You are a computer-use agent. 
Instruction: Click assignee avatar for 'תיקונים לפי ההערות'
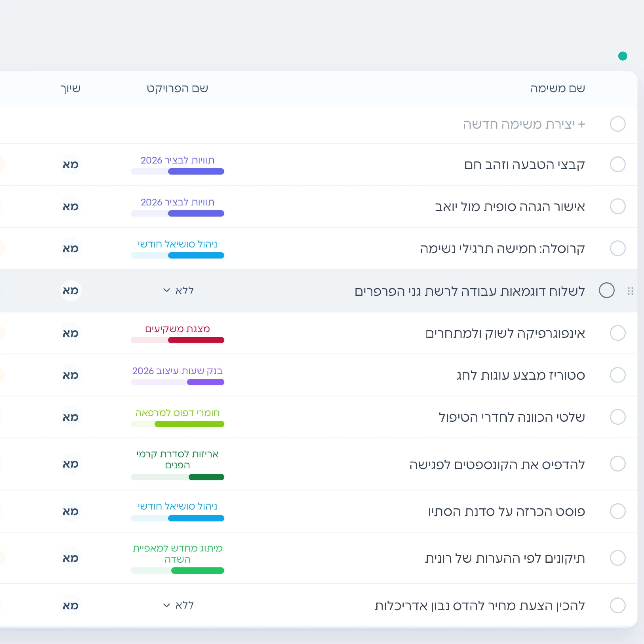point(71,558)
